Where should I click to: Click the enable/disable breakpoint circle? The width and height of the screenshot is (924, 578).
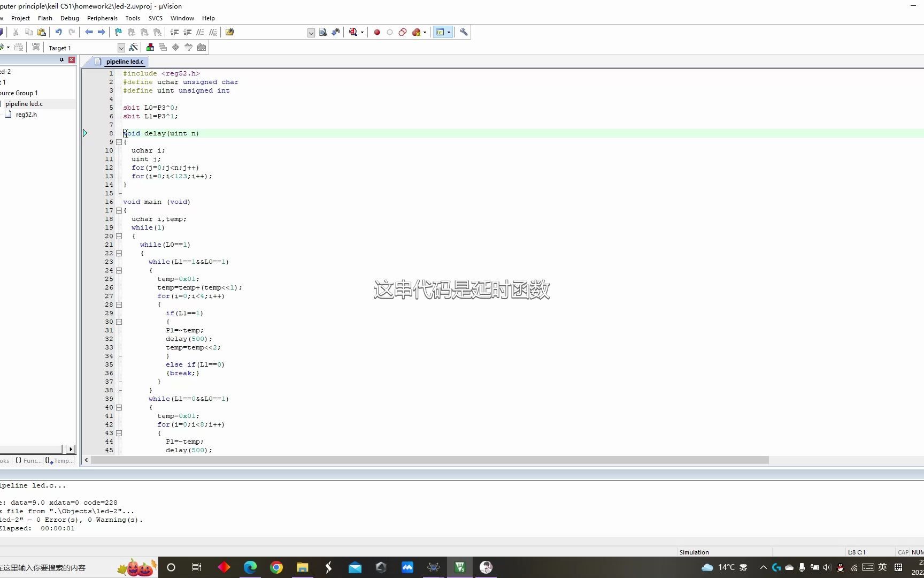pos(390,32)
